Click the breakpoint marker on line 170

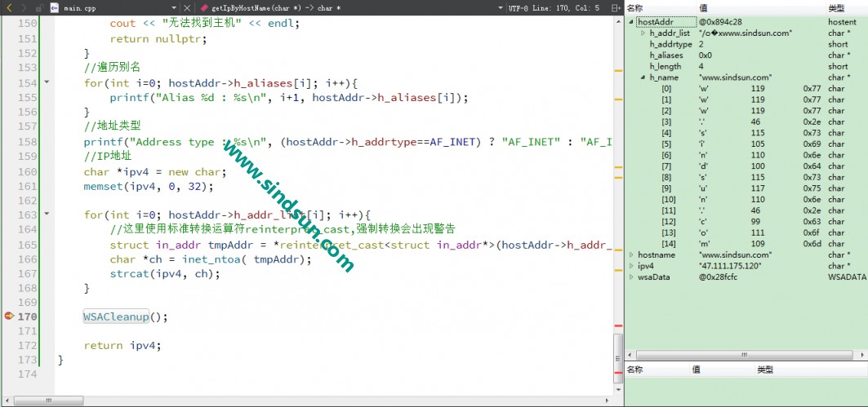click(x=8, y=316)
